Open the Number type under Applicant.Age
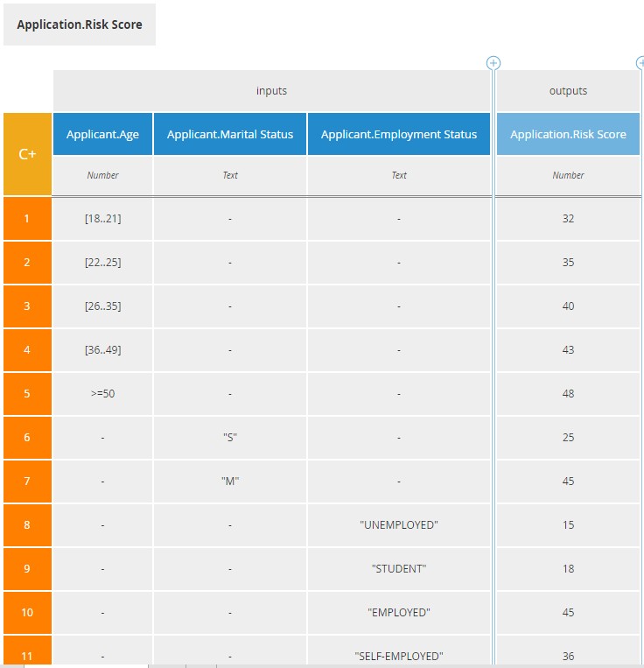 [102, 175]
